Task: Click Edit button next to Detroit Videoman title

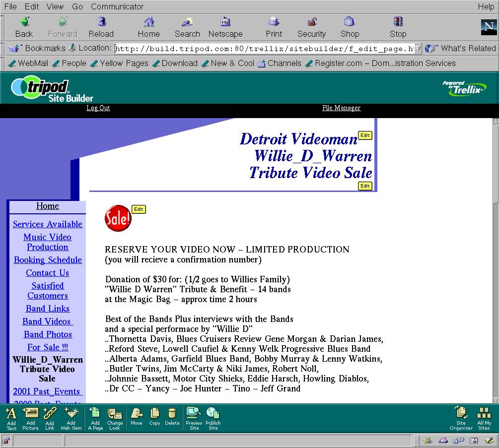Action: (x=365, y=135)
